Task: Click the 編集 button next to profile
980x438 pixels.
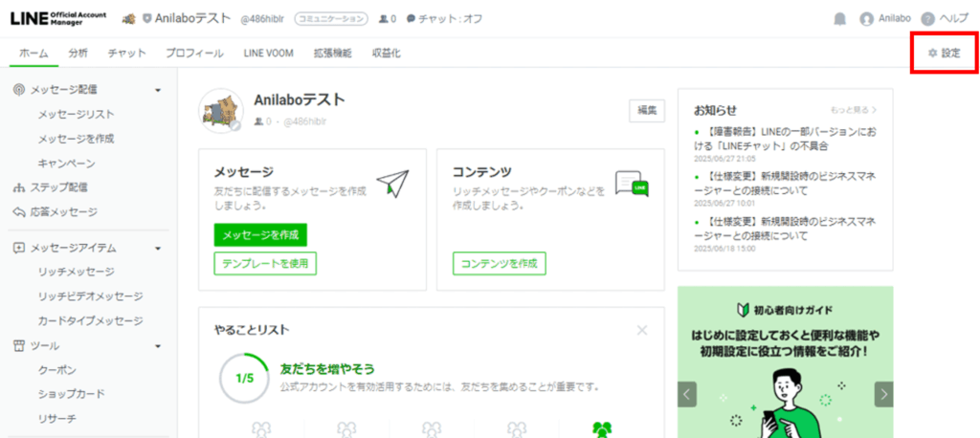Action: click(x=647, y=110)
